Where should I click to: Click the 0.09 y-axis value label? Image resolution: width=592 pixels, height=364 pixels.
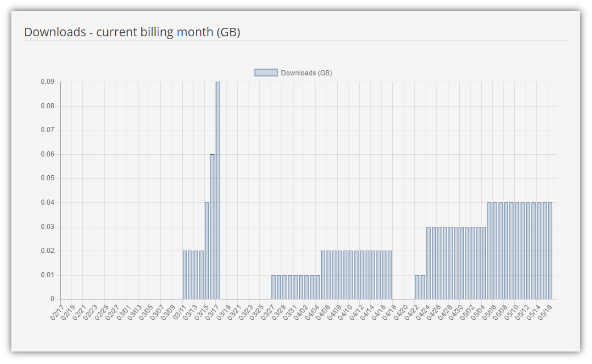point(47,82)
